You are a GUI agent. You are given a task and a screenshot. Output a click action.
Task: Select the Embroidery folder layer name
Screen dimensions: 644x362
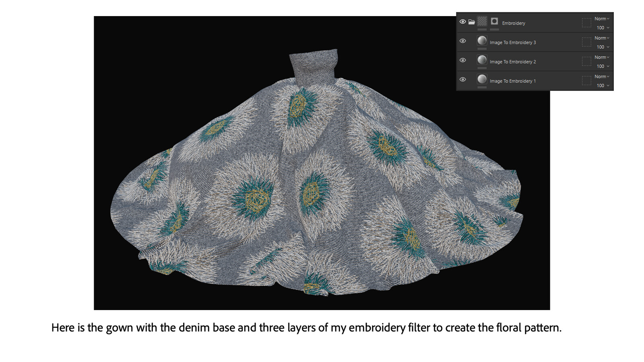tap(514, 23)
